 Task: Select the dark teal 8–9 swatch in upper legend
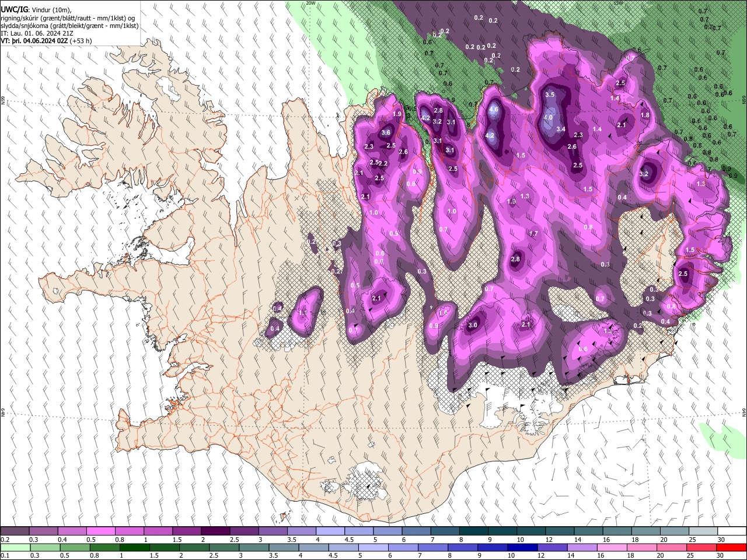[x=473, y=531]
